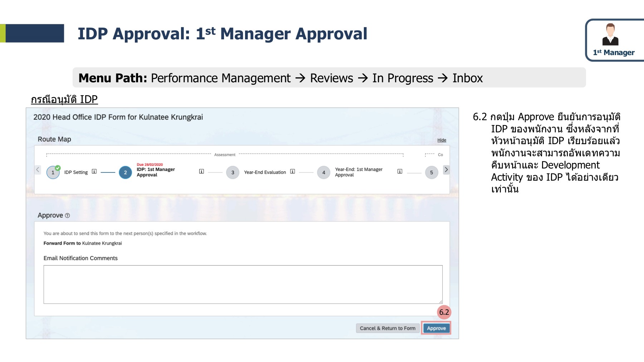The height and width of the screenshot is (362, 644).
Task: Click the info icon beside IDP Setting
Action: point(94,171)
